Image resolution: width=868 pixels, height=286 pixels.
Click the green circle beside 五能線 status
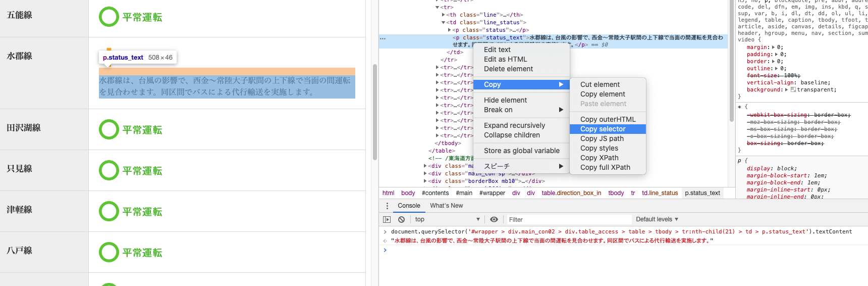[109, 17]
